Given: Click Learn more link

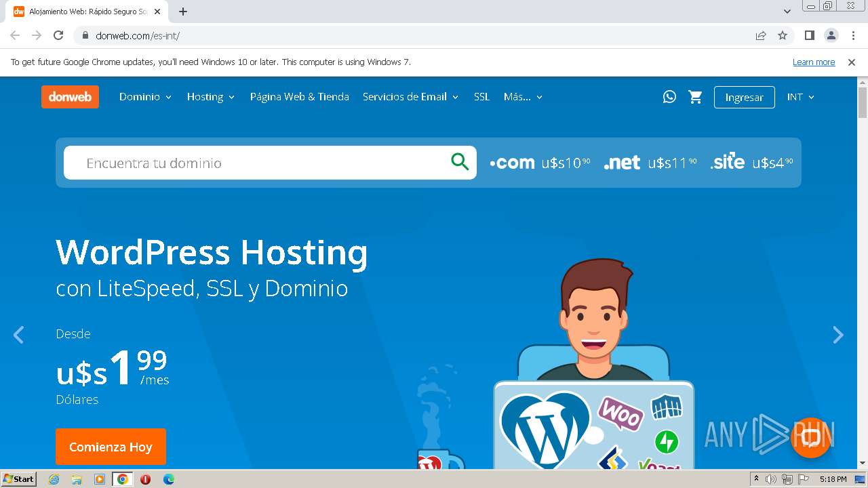Looking at the screenshot, I should point(814,62).
